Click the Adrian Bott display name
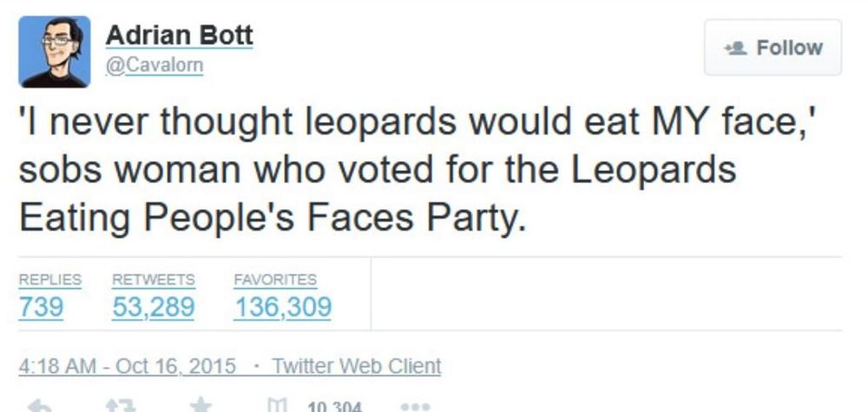Screen dimensions: 868x412 coord(179,36)
